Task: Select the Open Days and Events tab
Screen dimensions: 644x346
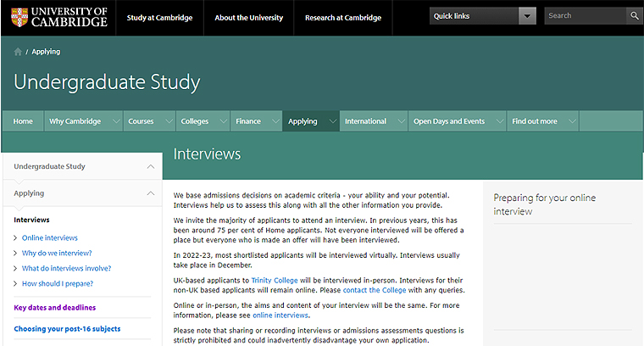Action: (x=448, y=121)
